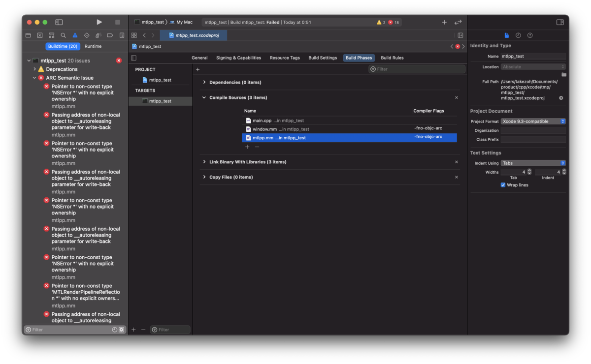
Task: Open the Project navigator folder icon
Action: click(x=28, y=35)
